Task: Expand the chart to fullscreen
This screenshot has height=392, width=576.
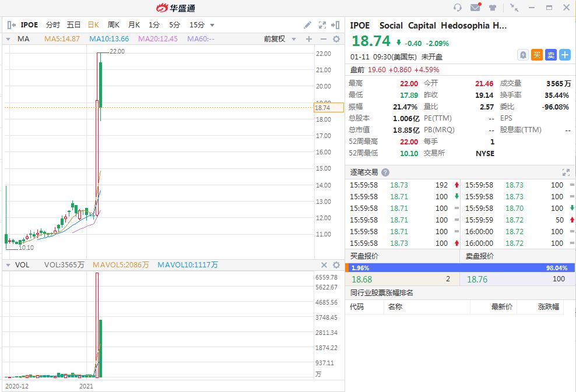Action: 322,25
